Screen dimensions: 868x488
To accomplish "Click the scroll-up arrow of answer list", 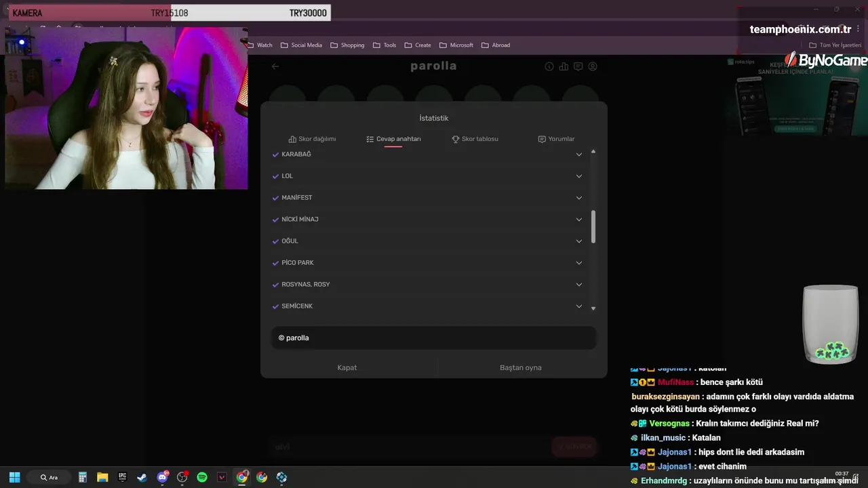I will (593, 151).
